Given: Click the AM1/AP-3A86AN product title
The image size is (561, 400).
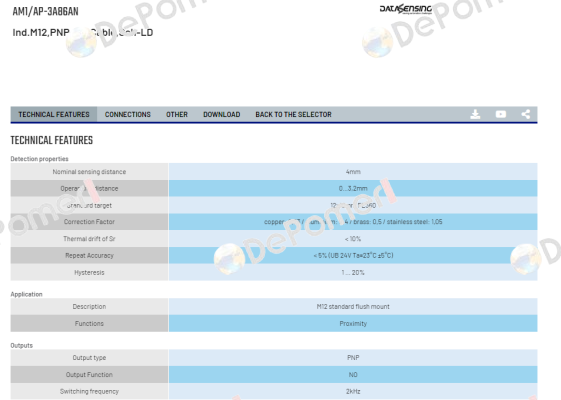Looking at the screenshot, I should 45,11.
